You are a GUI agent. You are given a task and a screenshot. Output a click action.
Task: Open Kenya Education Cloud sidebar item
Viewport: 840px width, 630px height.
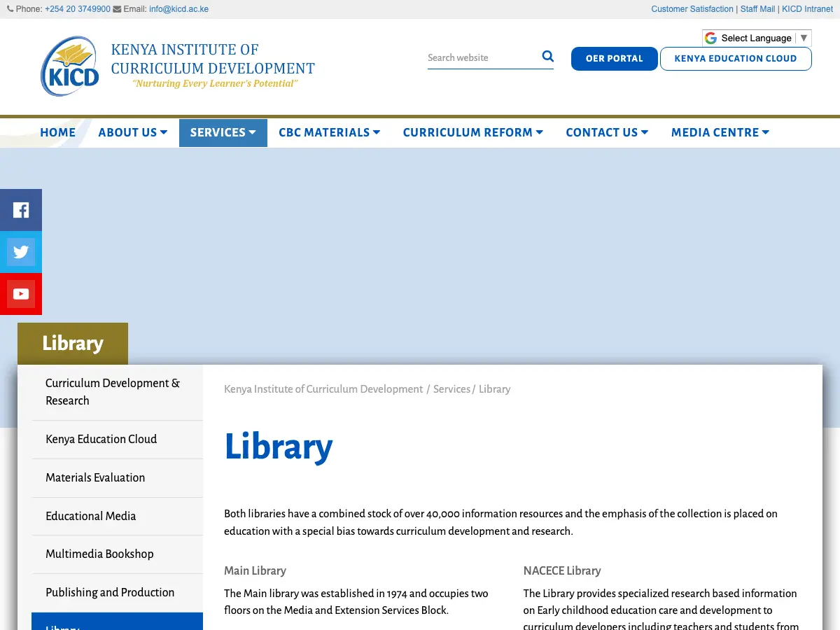pos(117,440)
